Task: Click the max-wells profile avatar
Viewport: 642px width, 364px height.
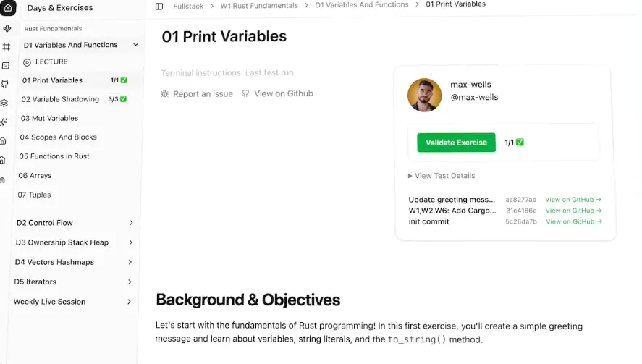Action: (x=425, y=95)
